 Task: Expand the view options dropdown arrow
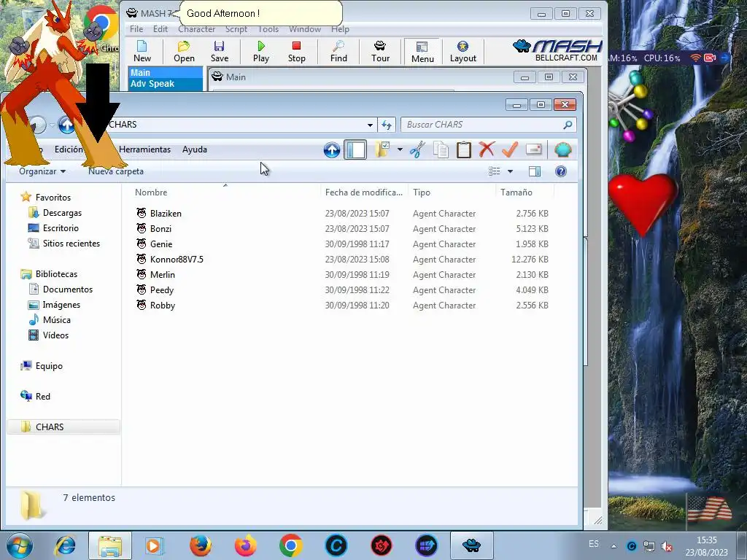click(510, 171)
